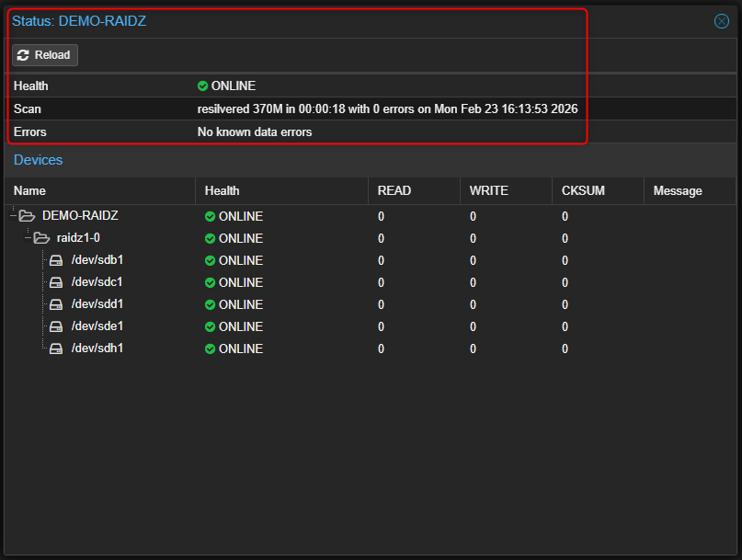The height and width of the screenshot is (560, 742).
Task: Click the green ONLINE check icon for Health
Action: pyautogui.click(x=203, y=86)
